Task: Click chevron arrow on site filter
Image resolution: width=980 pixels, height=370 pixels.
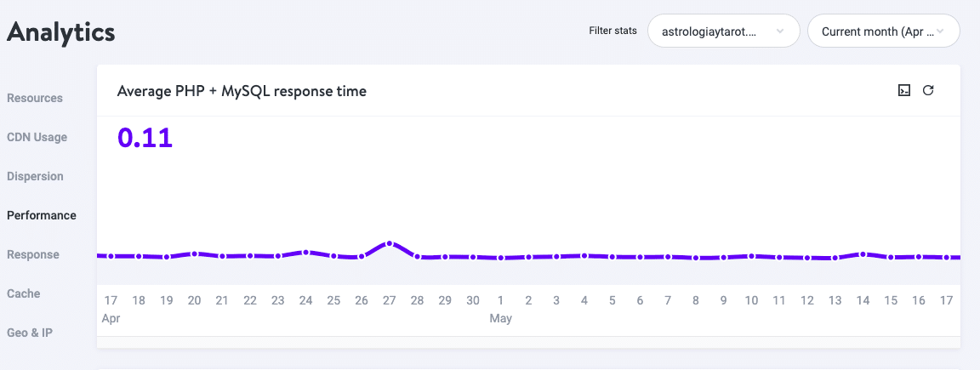Action: click(780, 31)
